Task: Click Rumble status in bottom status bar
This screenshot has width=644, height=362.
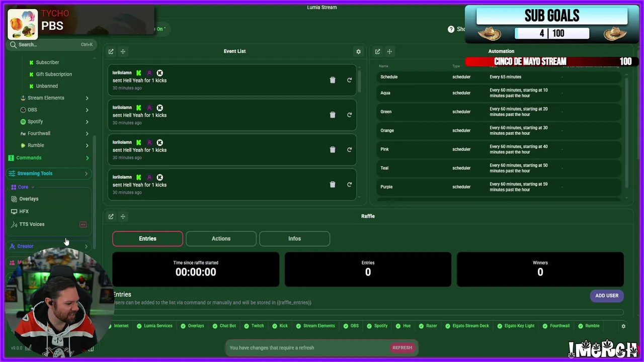Action: coord(589,326)
